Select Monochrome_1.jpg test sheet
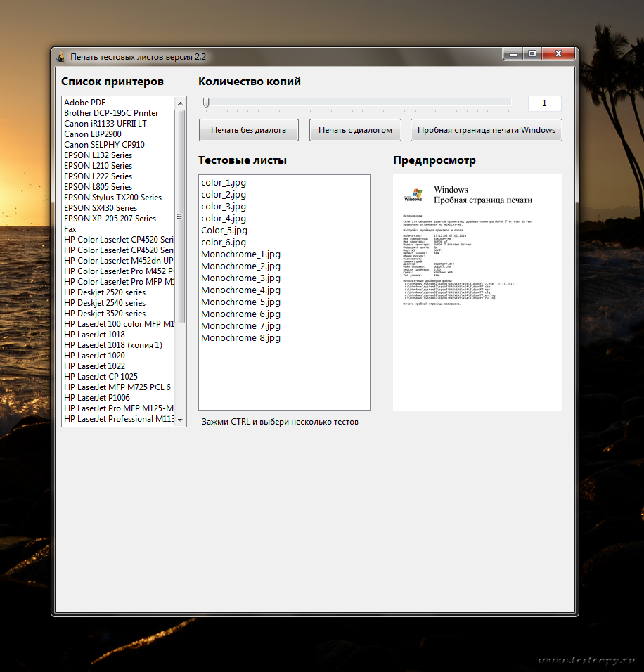 pos(240,254)
